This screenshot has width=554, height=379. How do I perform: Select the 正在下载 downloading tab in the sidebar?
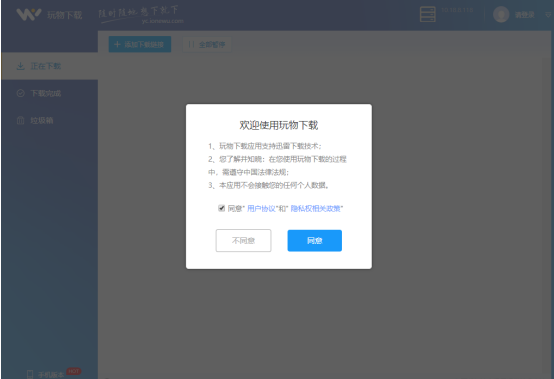coord(50,66)
